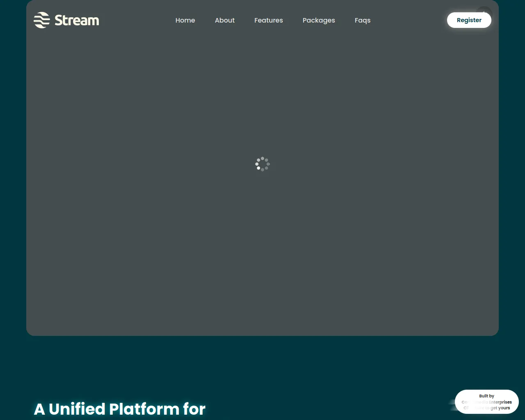Open the Packages menu item
The image size is (525, 420).
pos(319,20)
